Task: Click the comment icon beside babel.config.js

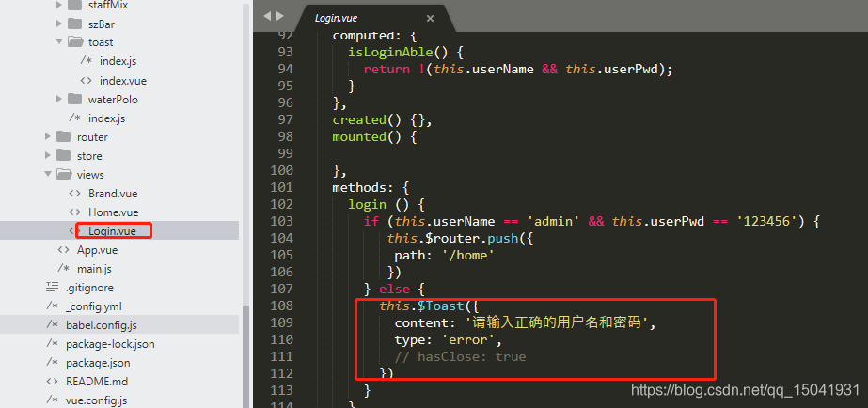Action: pos(52,325)
